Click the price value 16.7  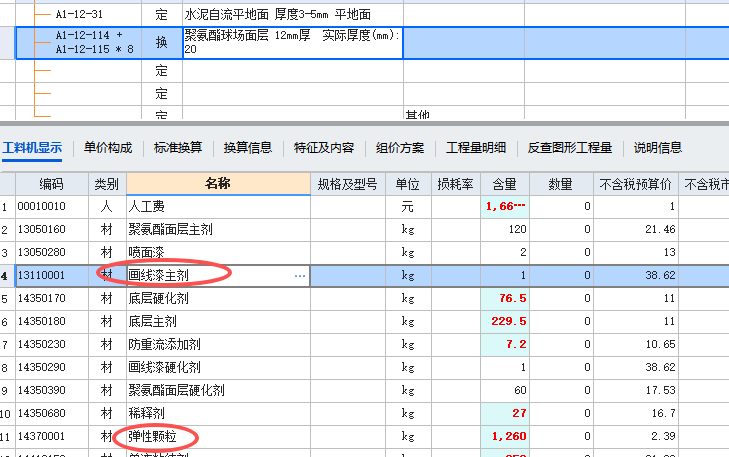pos(663,413)
